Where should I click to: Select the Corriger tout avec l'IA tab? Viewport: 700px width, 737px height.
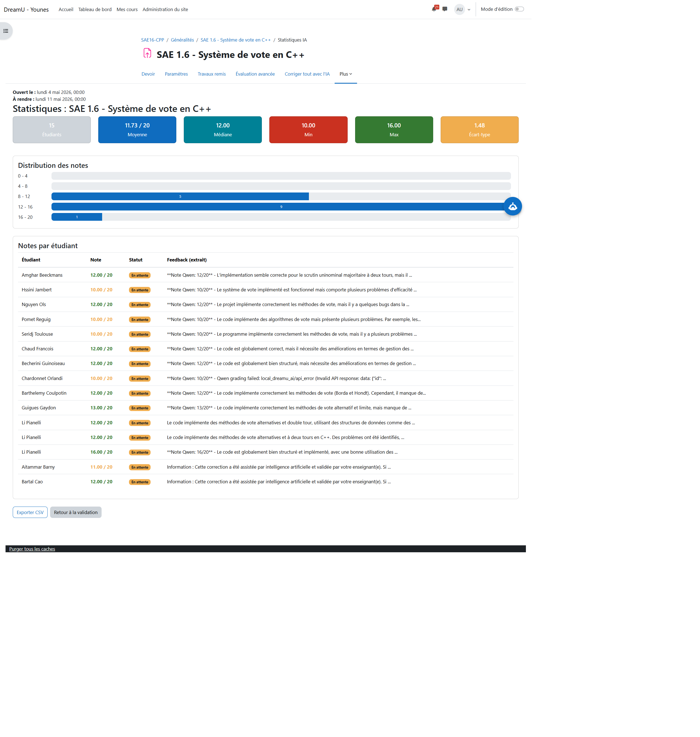307,74
